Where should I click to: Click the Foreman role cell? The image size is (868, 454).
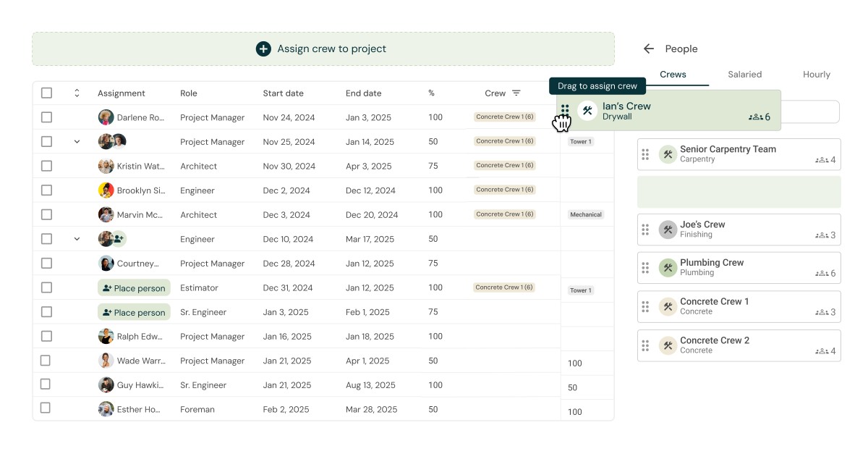[197, 409]
